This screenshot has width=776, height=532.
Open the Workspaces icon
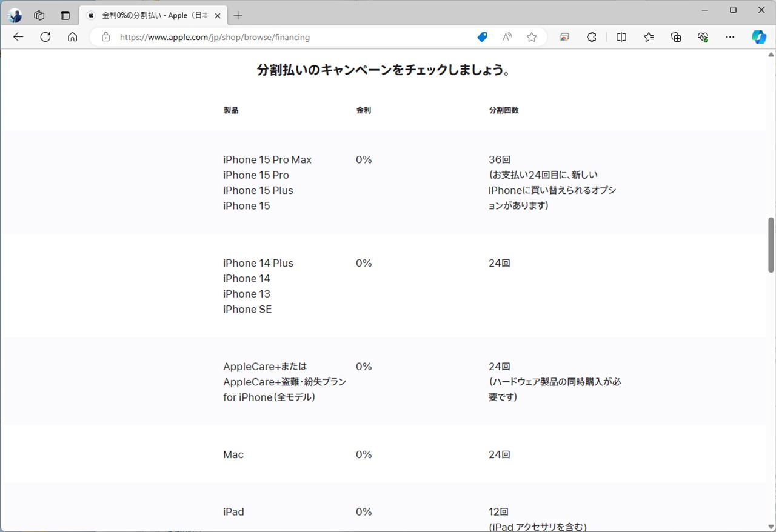click(39, 15)
